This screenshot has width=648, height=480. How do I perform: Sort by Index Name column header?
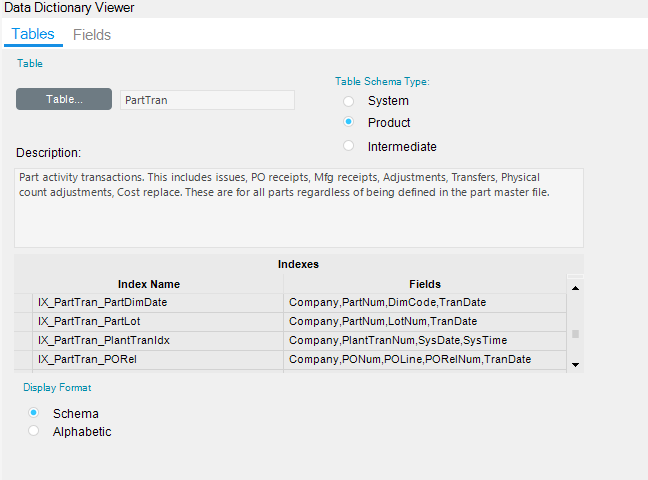(149, 284)
